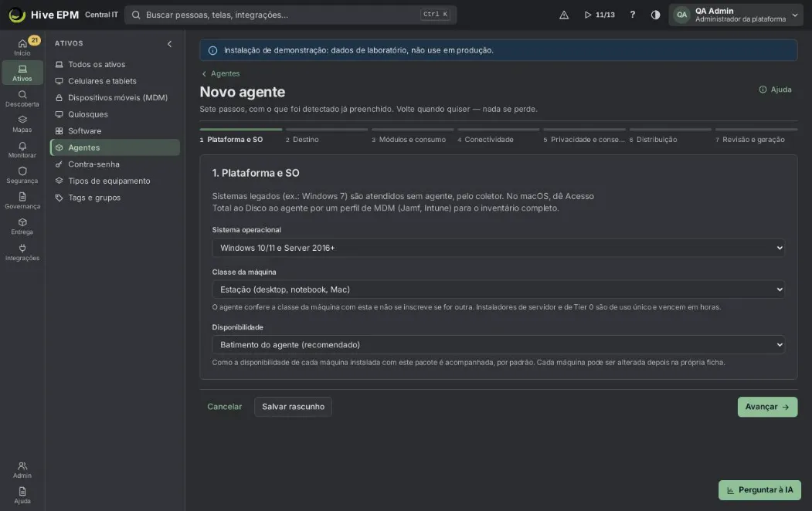Focus the Buscar pessoas search field
The width and height of the screenshot is (812, 511).
[x=290, y=15]
